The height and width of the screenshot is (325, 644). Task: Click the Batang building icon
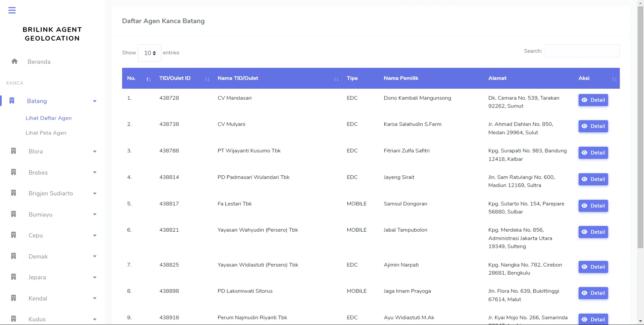coord(12,101)
